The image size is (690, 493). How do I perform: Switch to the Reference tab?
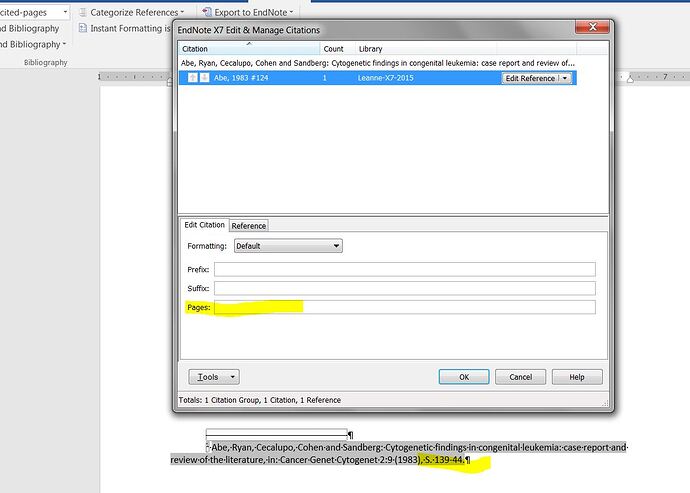click(249, 225)
